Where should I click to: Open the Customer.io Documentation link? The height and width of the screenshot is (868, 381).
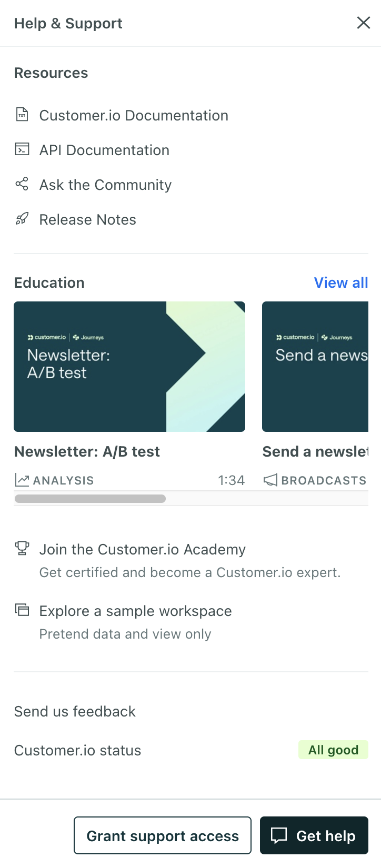(x=134, y=115)
